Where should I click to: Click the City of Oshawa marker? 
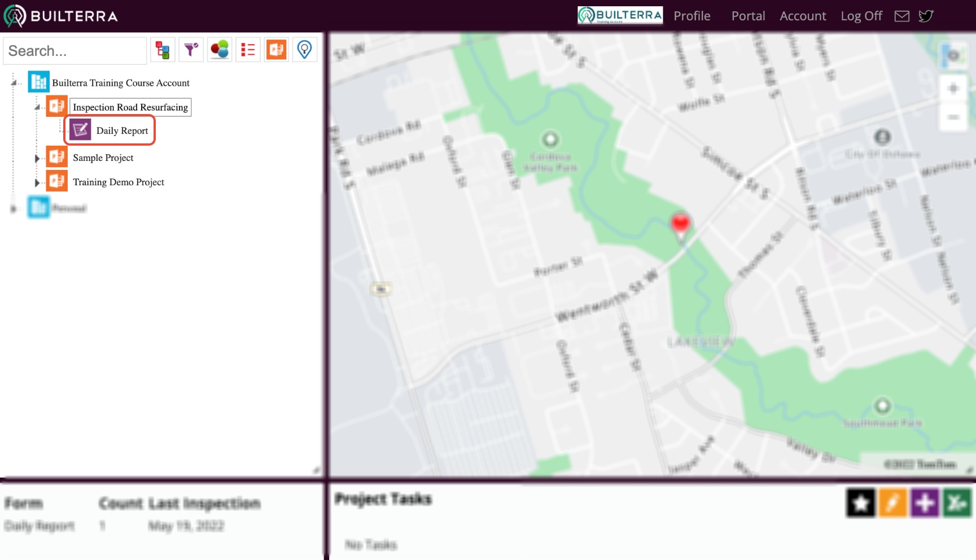click(882, 137)
